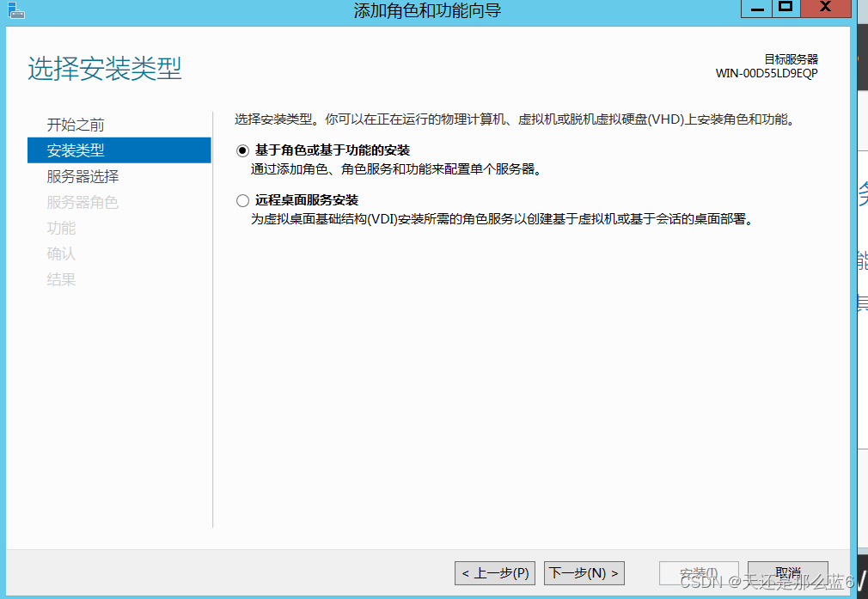Click the 远程桌面服务安装 label text
The height and width of the screenshot is (599, 868).
[307, 200]
